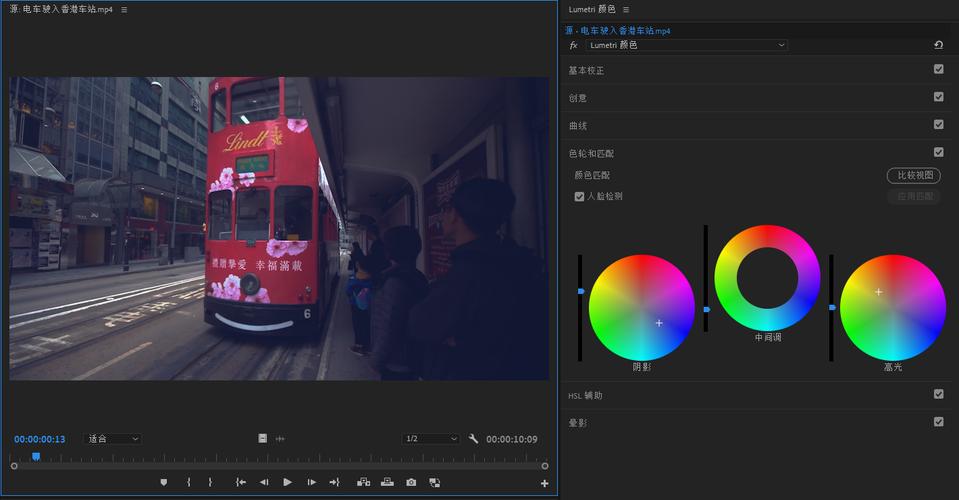This screenshot has height=500, width=959.
Task: Click the Insert edit icon
Action: (x=363, y=482)
